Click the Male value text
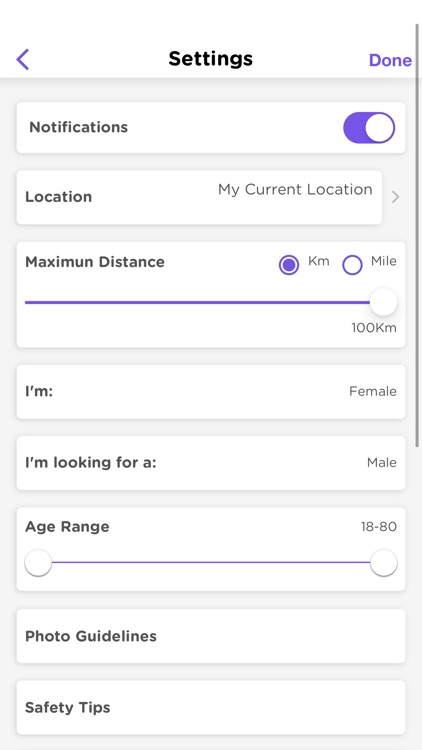Screen dimensions: 422x750 click(382, 463)
